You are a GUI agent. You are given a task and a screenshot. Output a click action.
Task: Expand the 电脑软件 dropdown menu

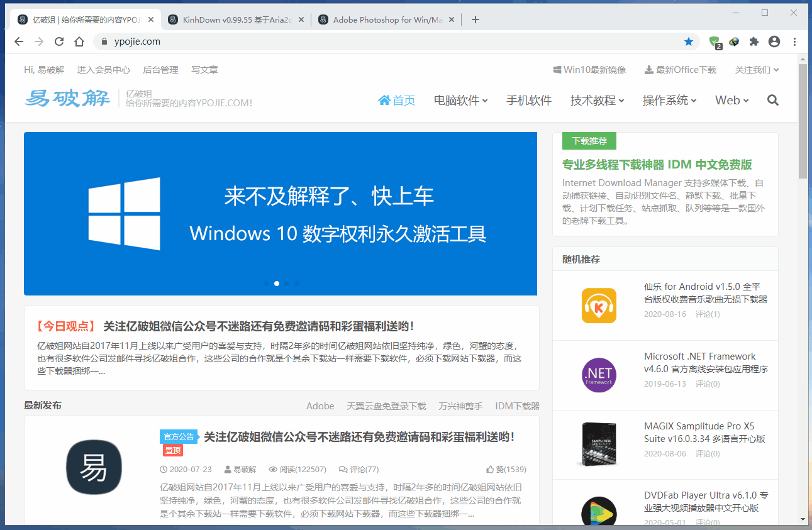point(460,100)
